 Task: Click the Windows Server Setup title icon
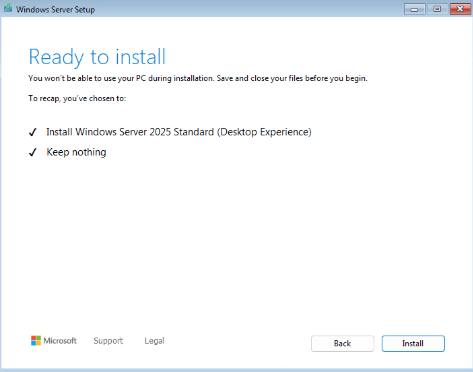8,9
